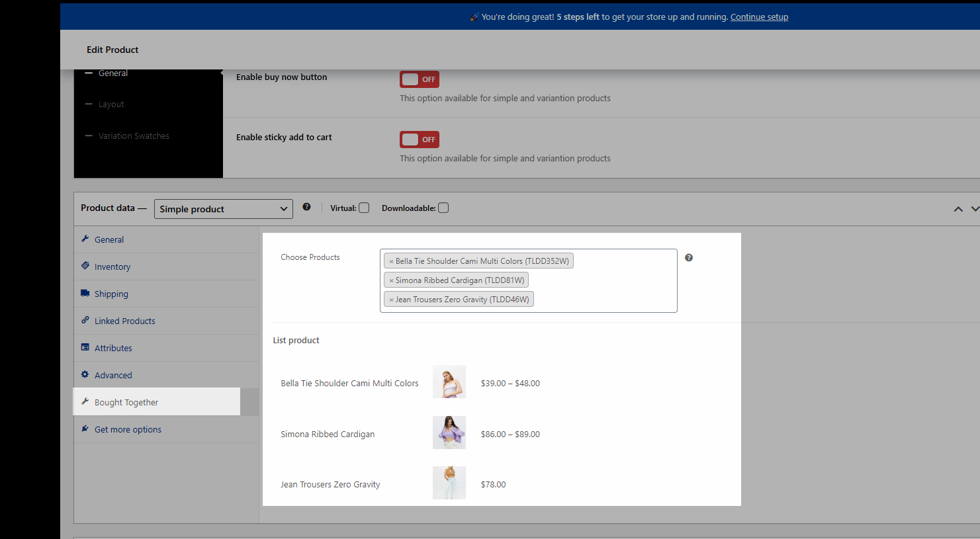980x539 pixels.
Task: Collapse Product data panel with up arrow
Action: [958, 209]
